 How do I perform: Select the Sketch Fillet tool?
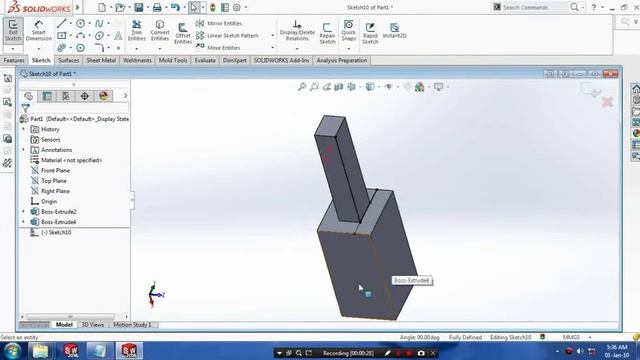[99, 48]
